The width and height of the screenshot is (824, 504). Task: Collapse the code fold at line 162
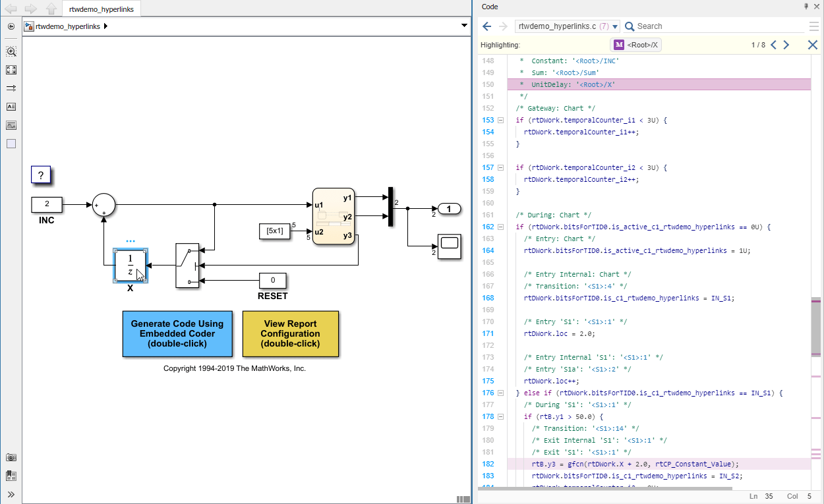click(x=500, y=227)
